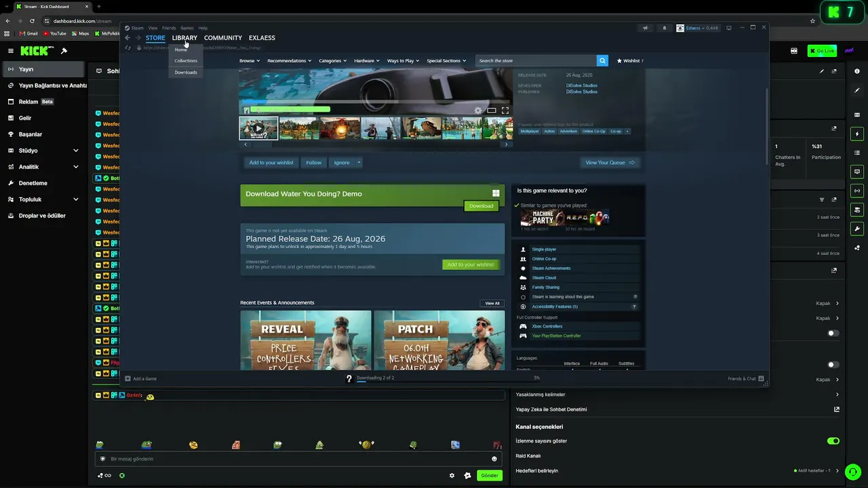Open Special Sections dropdown
This screenshot has height=488, width=868.
(446, 61)
